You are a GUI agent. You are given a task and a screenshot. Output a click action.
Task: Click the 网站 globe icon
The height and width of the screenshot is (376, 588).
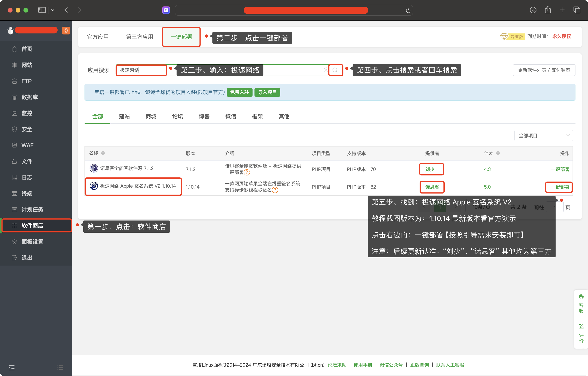[x=14, y=65]
